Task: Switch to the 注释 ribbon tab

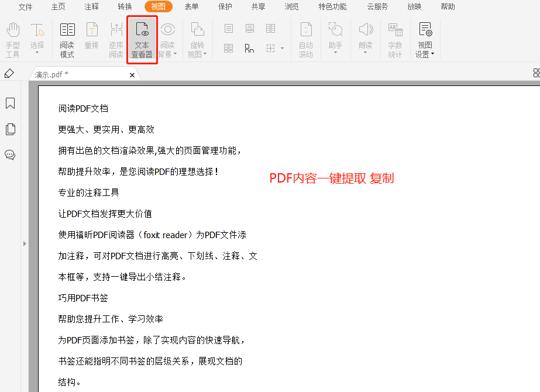Action: click(91, 7)
